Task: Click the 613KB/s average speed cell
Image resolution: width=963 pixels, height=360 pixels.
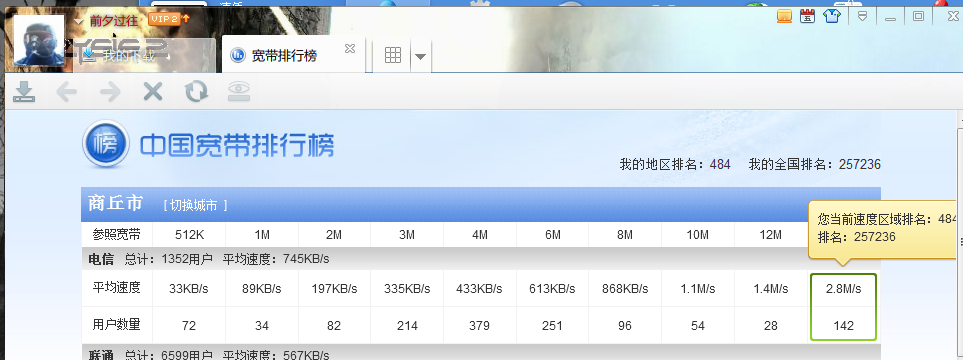Action: coord(552,289)
